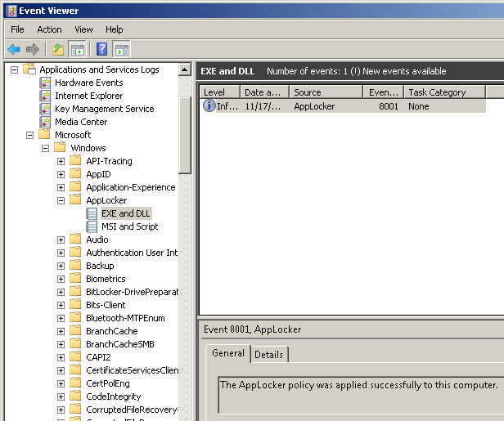Click the Event Viewer title bar icon
Screen dimensions: 504x421
(x=11, y=11)
